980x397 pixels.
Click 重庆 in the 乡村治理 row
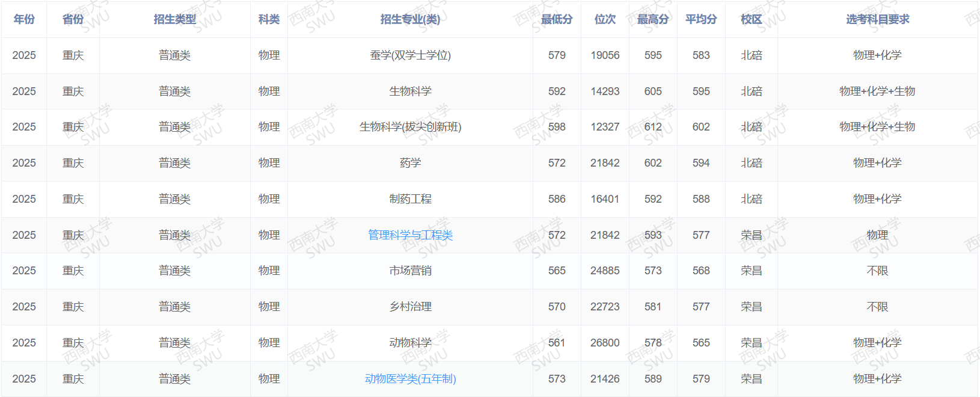click(x=73, y=307)
